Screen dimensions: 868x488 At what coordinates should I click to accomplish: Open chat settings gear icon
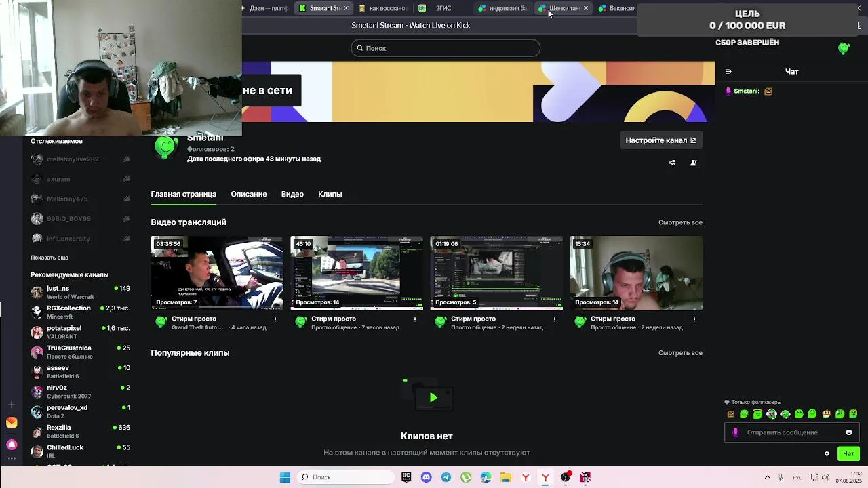(827, 453)
